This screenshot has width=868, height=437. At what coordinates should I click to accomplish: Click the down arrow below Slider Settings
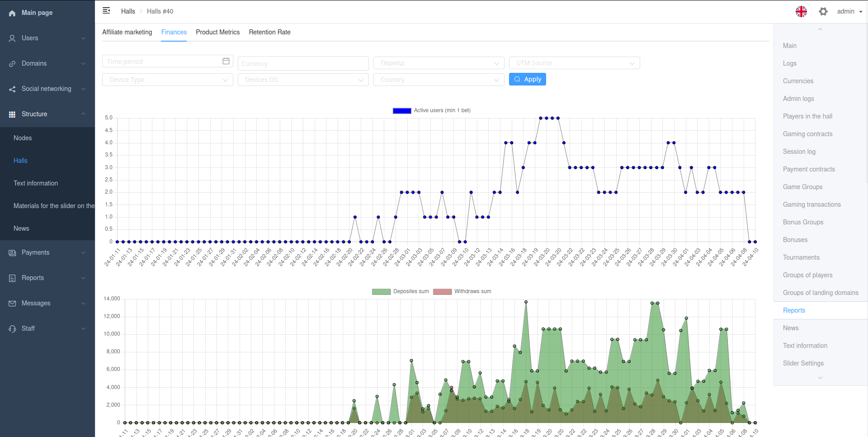pos(820,378)
